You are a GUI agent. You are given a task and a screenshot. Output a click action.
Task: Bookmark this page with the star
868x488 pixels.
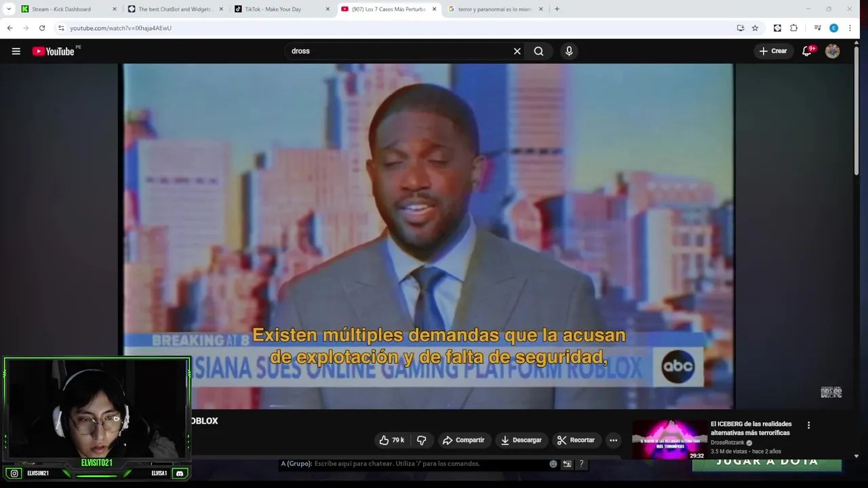[755, 28]
